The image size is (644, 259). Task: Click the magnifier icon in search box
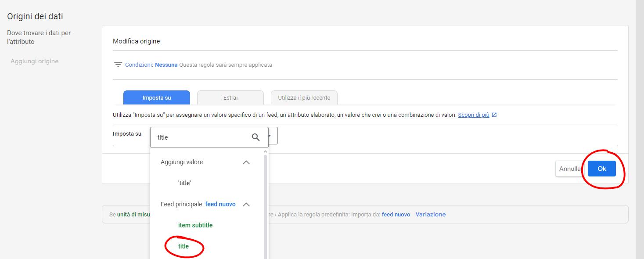tap(255, 137)
